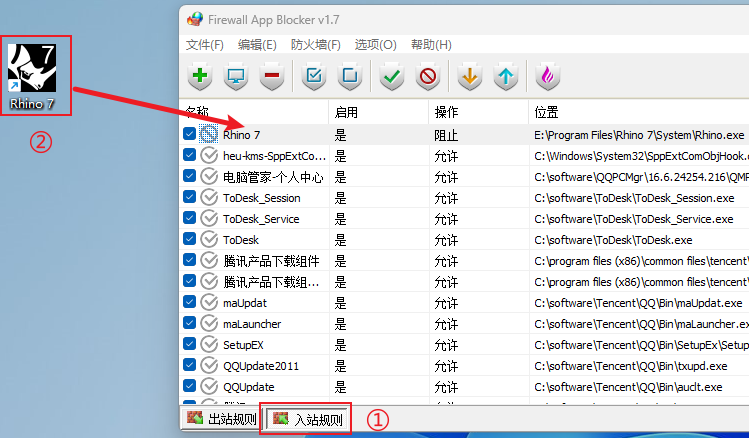This screenshot has width=749, height=438.
Task: Select the maUpdat row name
Action: pos(245,303)
